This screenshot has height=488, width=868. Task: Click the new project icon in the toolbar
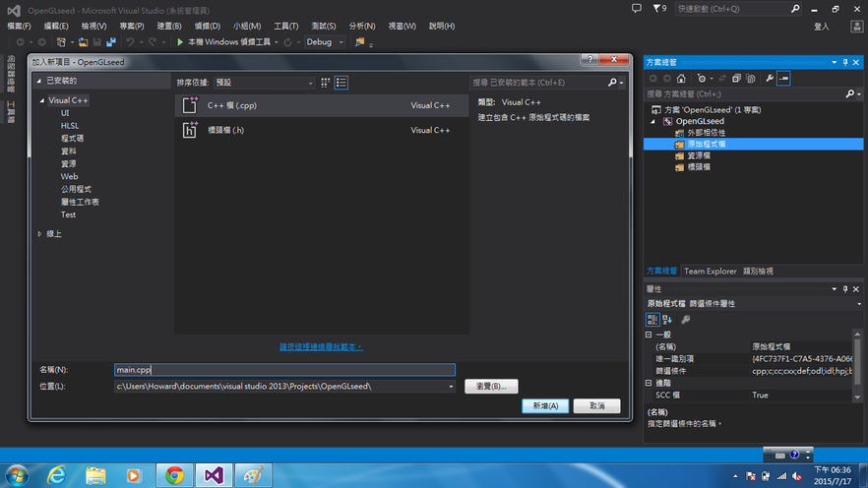point(61,42)
